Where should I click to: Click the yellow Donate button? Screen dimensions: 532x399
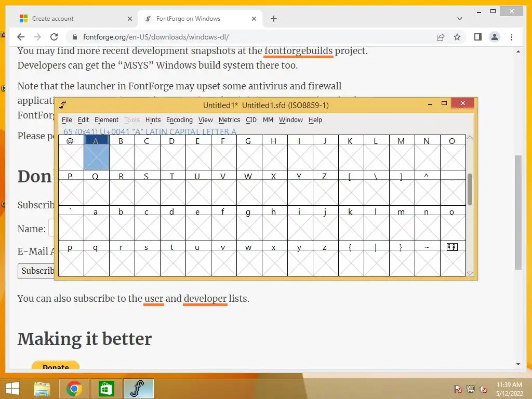click(x=56, y=365)
